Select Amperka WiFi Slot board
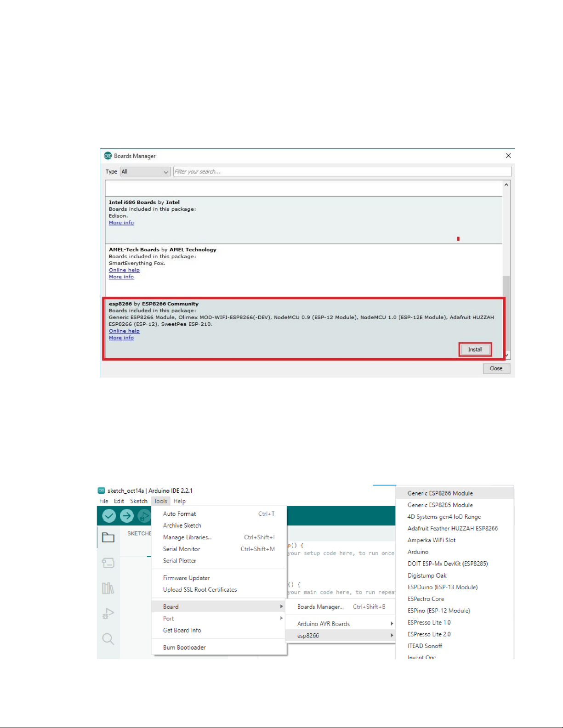This screenshot has height=728, width=563. pyautogui.click(x=455, y=540)
